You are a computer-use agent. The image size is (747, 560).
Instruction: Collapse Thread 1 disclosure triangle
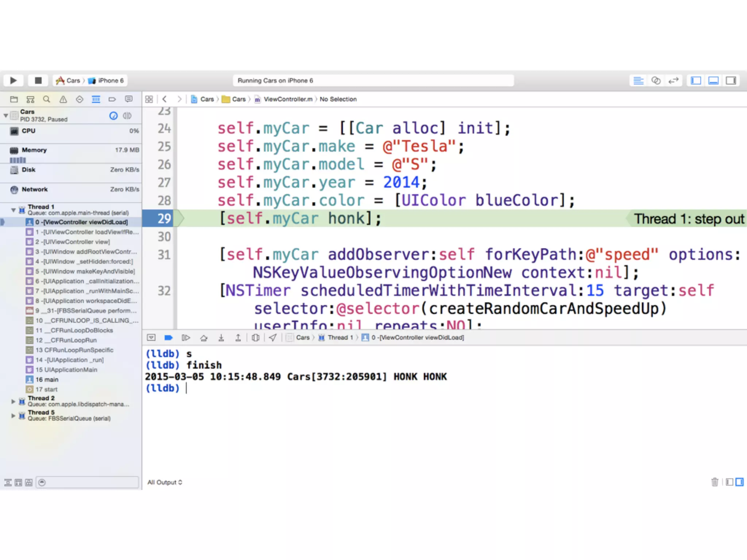pos(13,210)
